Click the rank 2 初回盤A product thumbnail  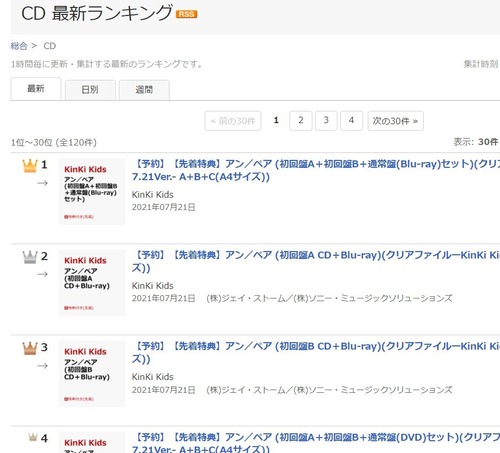pos(92,283)
